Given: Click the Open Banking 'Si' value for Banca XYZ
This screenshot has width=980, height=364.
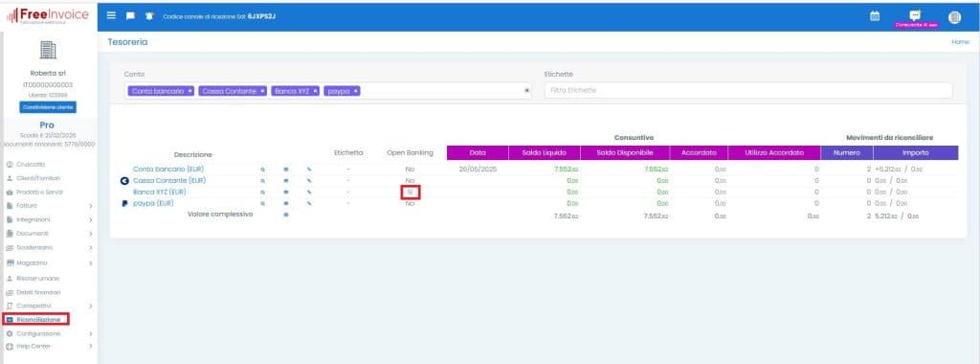Looking at the screenshot, I should coord(410,192).
